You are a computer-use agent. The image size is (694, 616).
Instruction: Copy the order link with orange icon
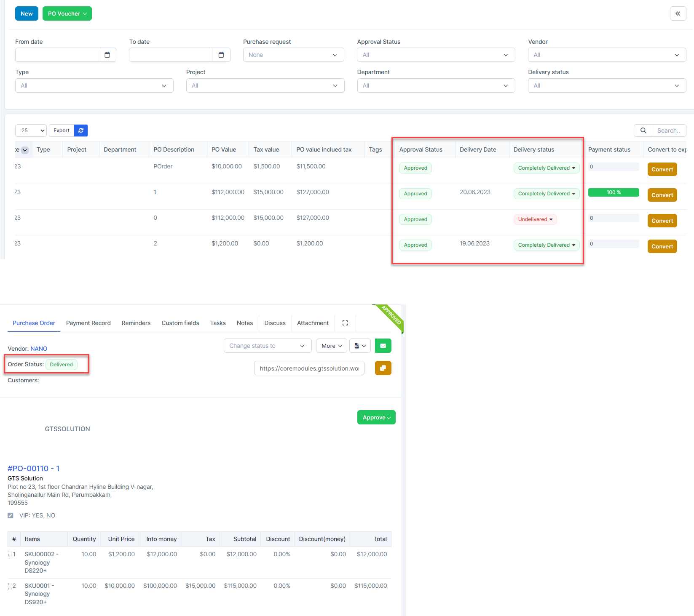383,368
